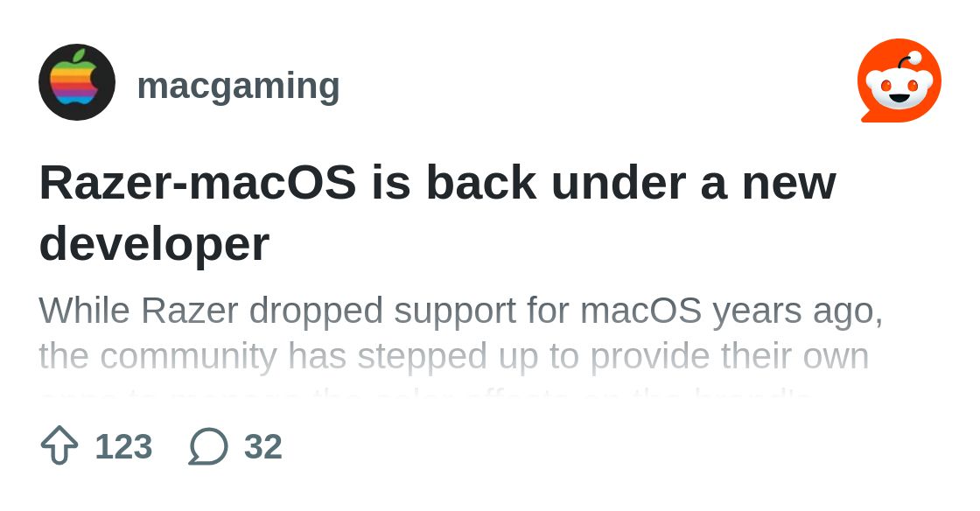Open the Reddit Snoo logo

[x=899, y=80]
